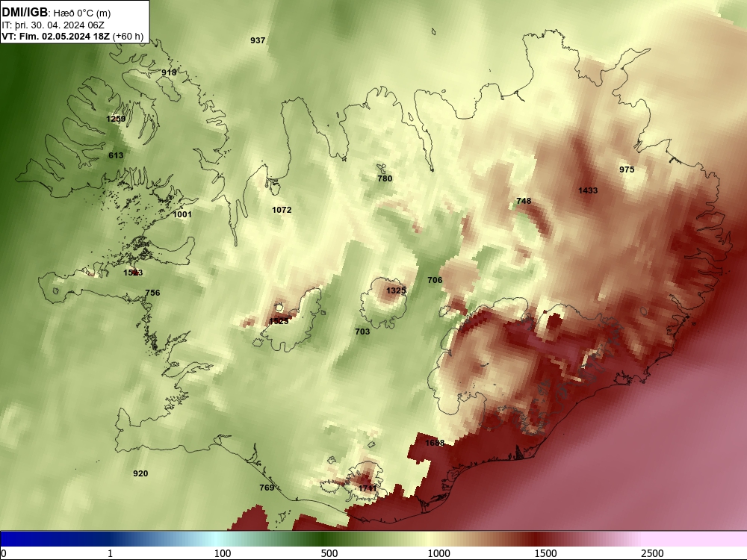Screen dimensions: 747x560
Task: Click the 1711 value on the southern glacier
Action: (x=368, y=488)
